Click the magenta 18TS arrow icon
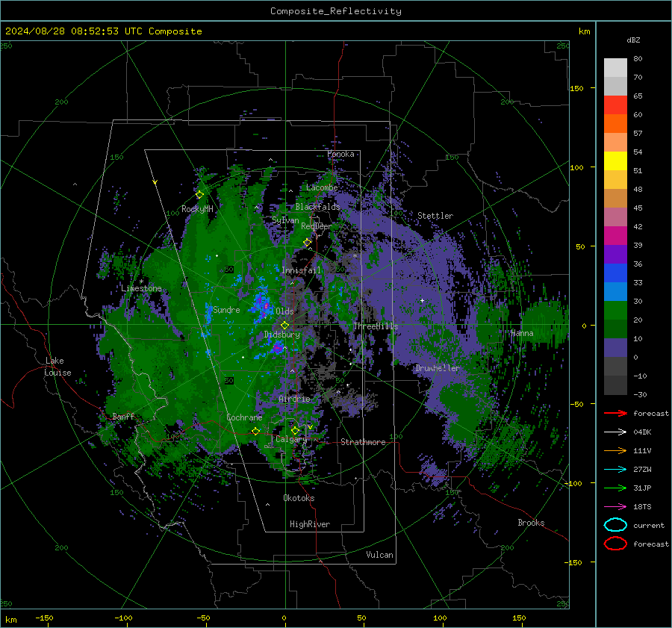 (x=615, y=506)
